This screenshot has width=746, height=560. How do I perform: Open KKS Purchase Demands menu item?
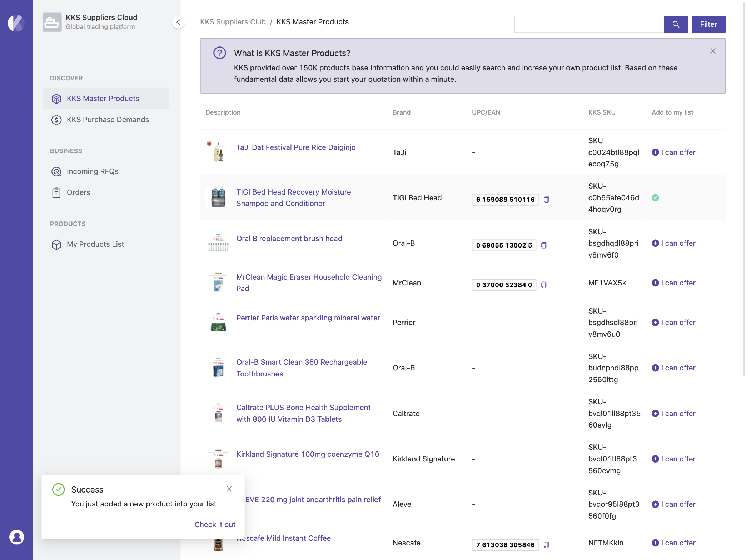click(x=105, y=120)
